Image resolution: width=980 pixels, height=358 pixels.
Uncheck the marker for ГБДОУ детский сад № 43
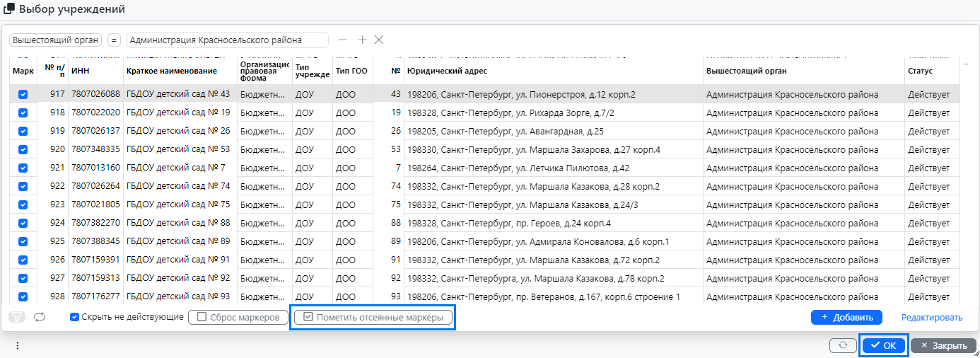point(23,94)
